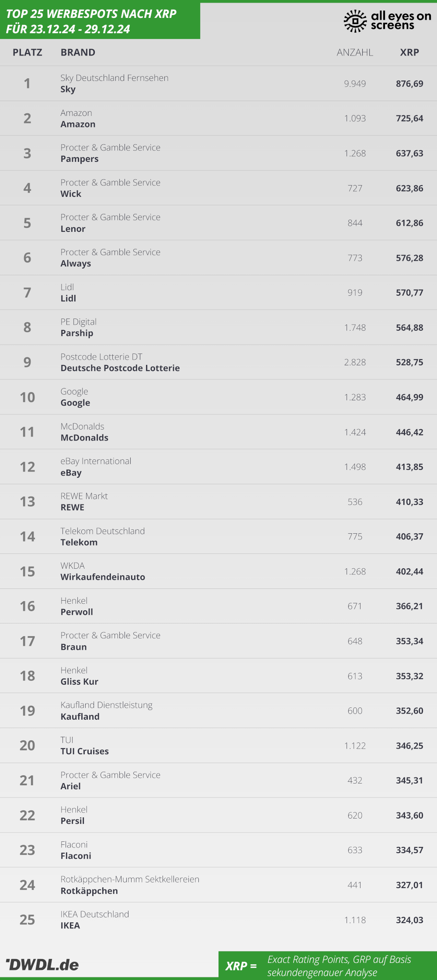Screen dimensions: 437x980
Task: Click the rank number 15
Action: click(x=28, y=571)
